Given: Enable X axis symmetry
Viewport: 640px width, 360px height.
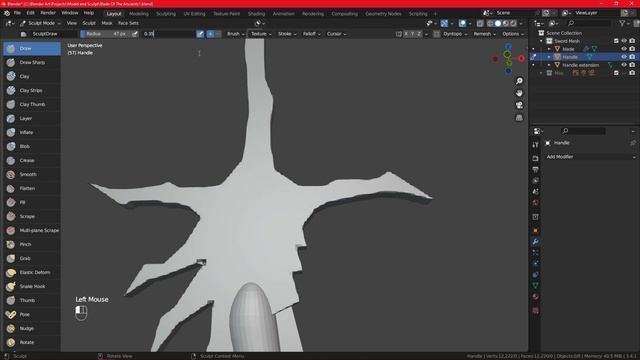Looking at the screenshot, I should [x=406, y=34].
